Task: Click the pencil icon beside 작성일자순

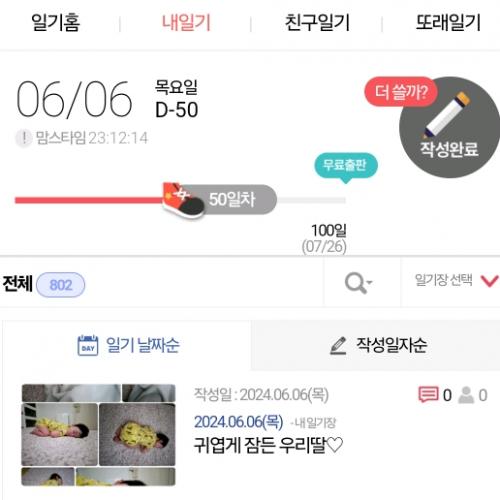Action: pos(338,346)
